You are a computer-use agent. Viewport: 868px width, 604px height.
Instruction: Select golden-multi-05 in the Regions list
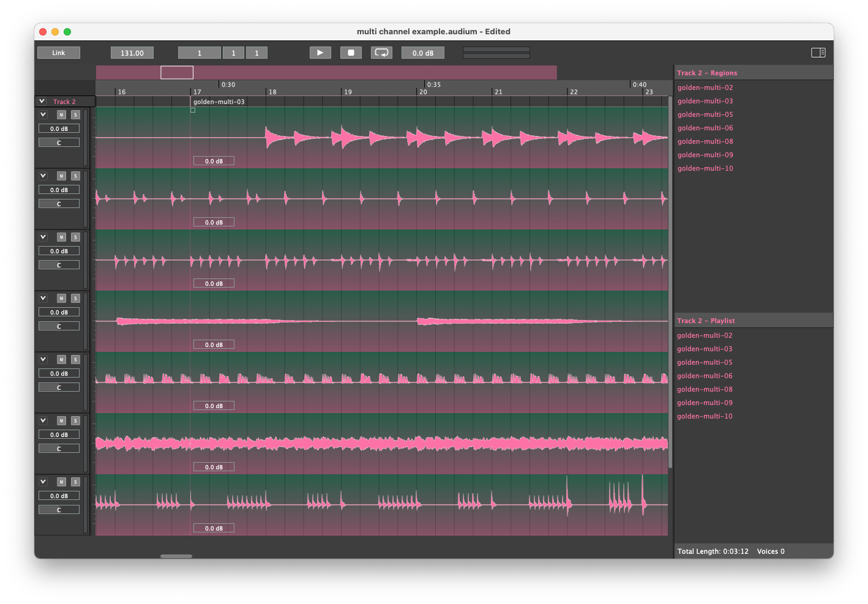coord(705,114)
